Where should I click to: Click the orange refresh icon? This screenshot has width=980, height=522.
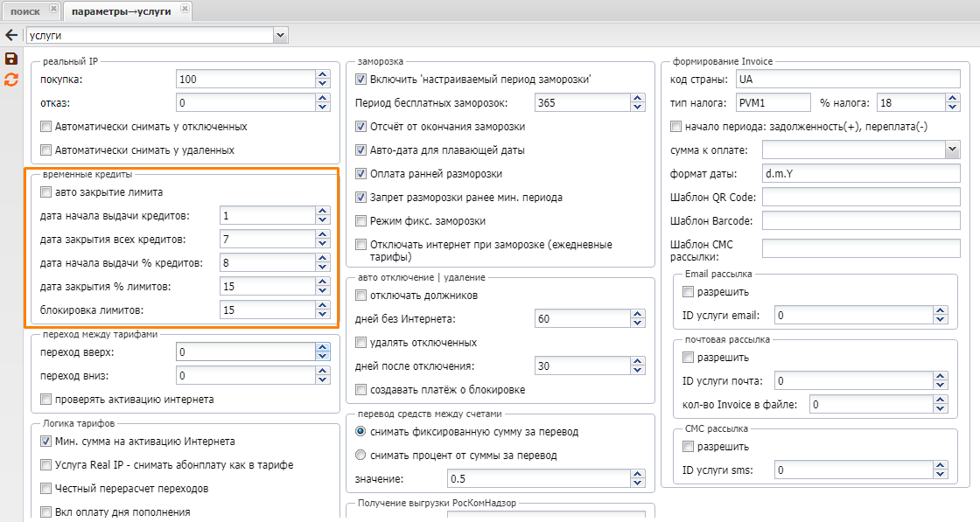(11, 80)
